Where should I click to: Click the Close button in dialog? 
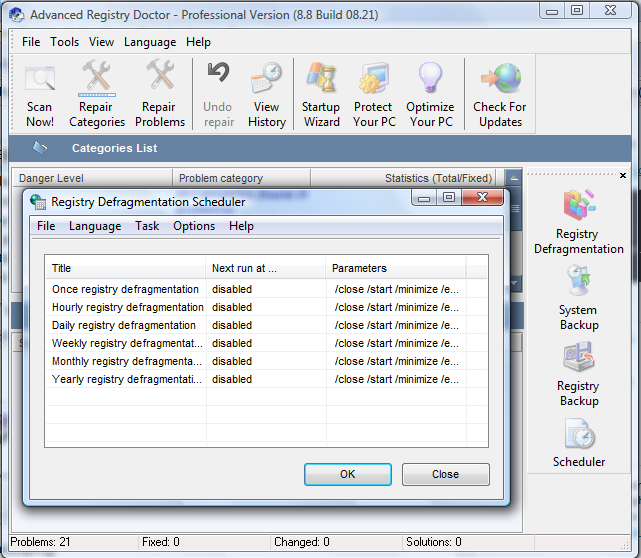pyautogui.click(x=445, y=474)
